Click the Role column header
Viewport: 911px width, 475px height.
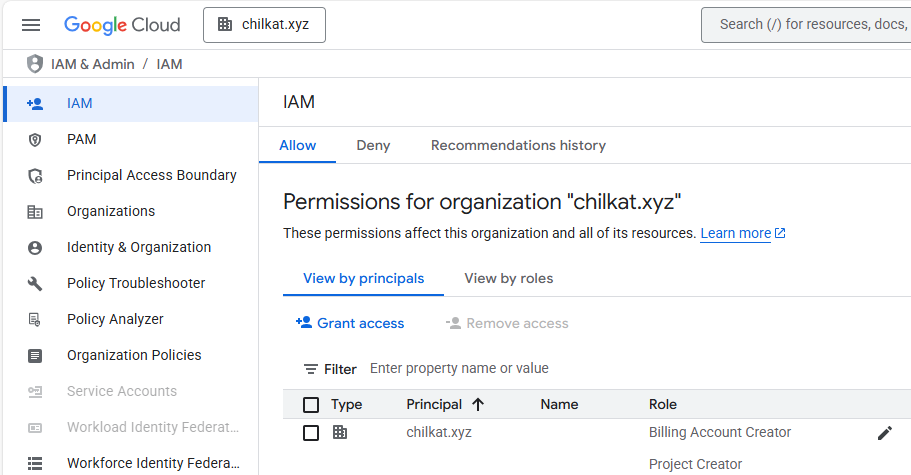662,405
